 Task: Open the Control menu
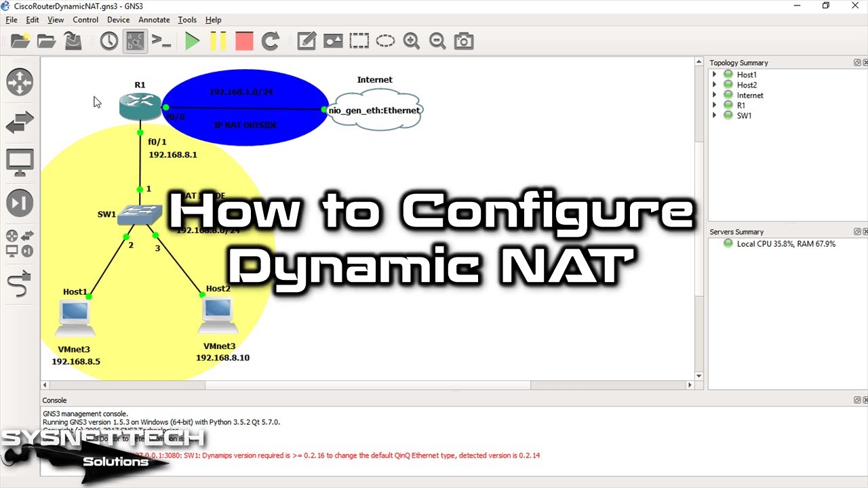(x=85, y=20)
